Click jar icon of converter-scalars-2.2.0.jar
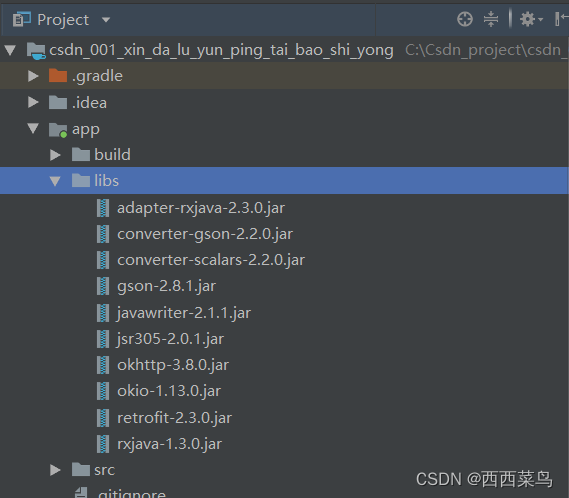Viewport: 569px width, 498px height. pyautogui.click(x=103, y=260)
